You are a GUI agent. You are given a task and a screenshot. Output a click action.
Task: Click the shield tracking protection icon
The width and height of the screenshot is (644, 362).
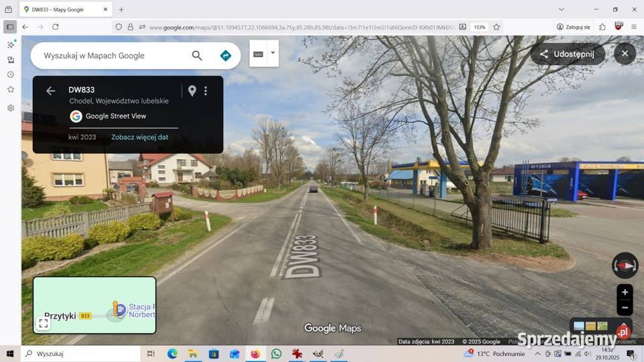(x=119, y=27)
